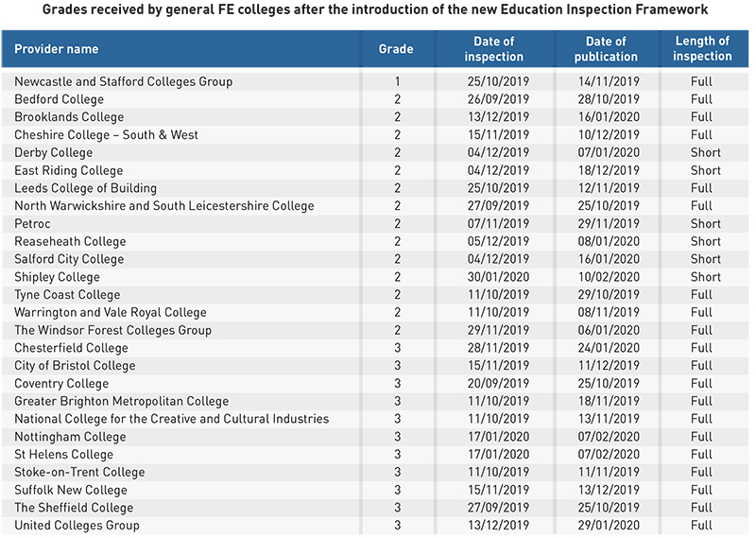Click the Date of publication header
Image resolution: width=756 pixels, height=538 pixels.
pyautogui.click(x=606, y=49)
